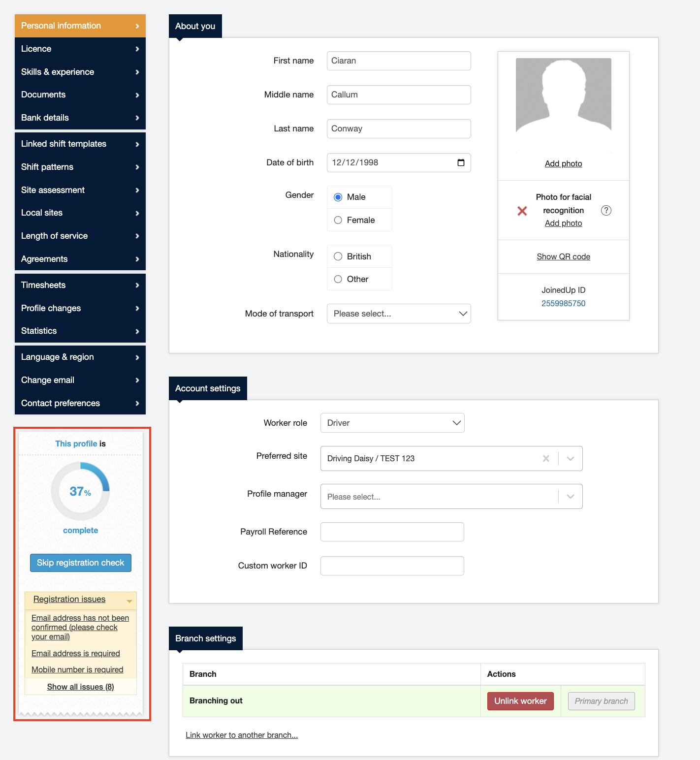Viewport: 700px width, 760px height.
Task: Select the Female gender radio button
Action: pos(338,220)
